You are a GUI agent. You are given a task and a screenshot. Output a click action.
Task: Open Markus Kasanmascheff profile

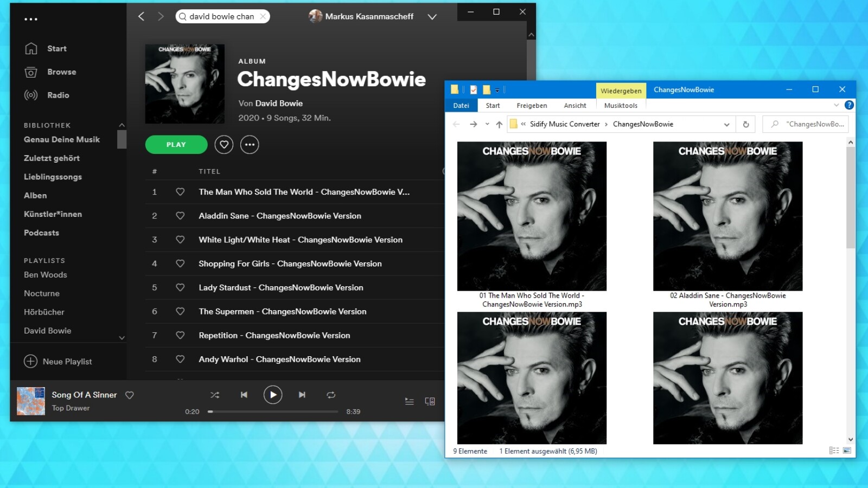click(x=361, y=16)
